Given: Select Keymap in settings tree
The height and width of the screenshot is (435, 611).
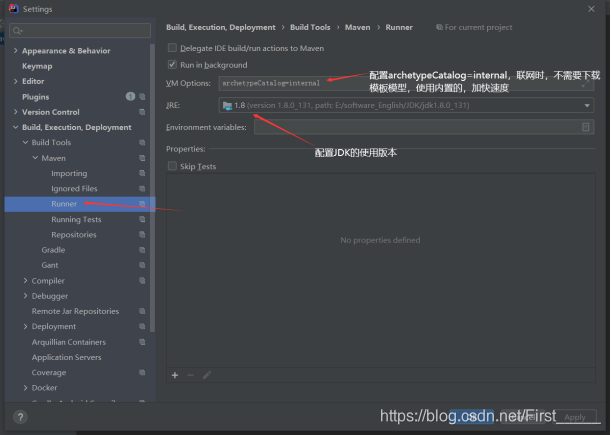Looking at the screenshot, I should click(37, 66).
